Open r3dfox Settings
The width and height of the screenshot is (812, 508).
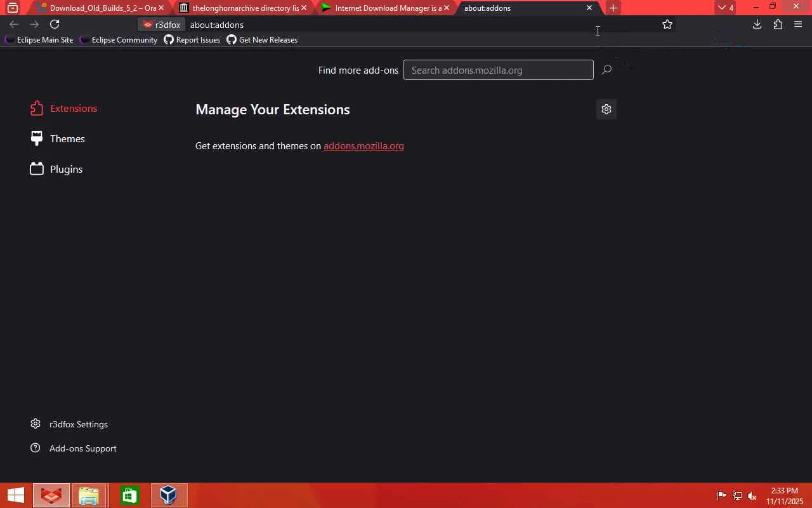(x=69, y=424)
